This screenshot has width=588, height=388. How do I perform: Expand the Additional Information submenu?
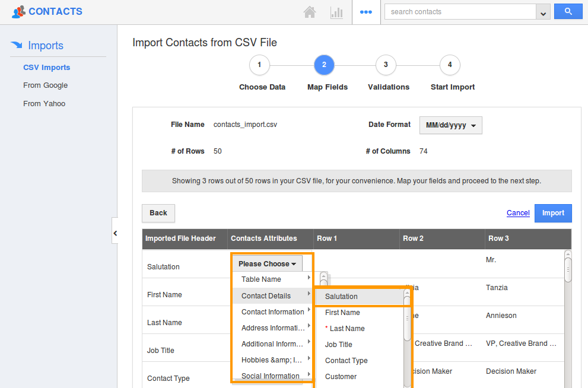tap(272, 344)
